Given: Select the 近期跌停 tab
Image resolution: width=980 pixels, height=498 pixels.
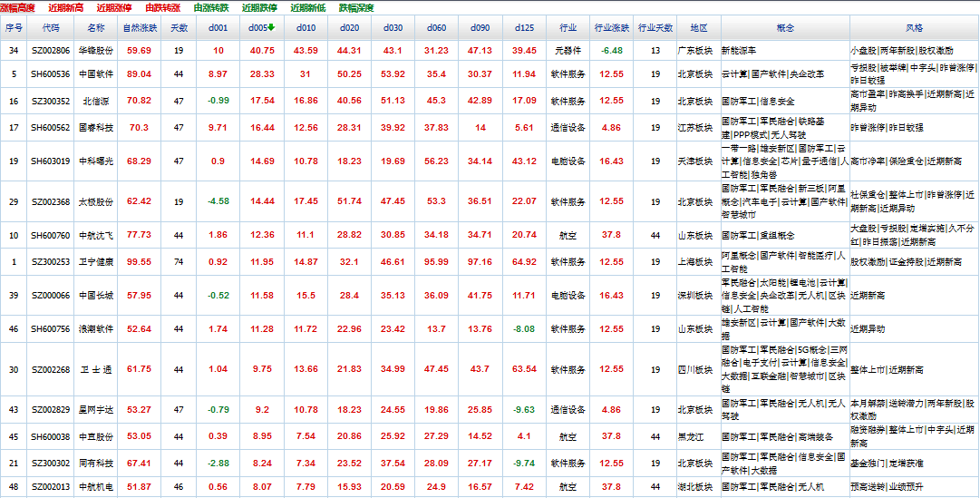Looking at the screenshot, I should 258,8.
